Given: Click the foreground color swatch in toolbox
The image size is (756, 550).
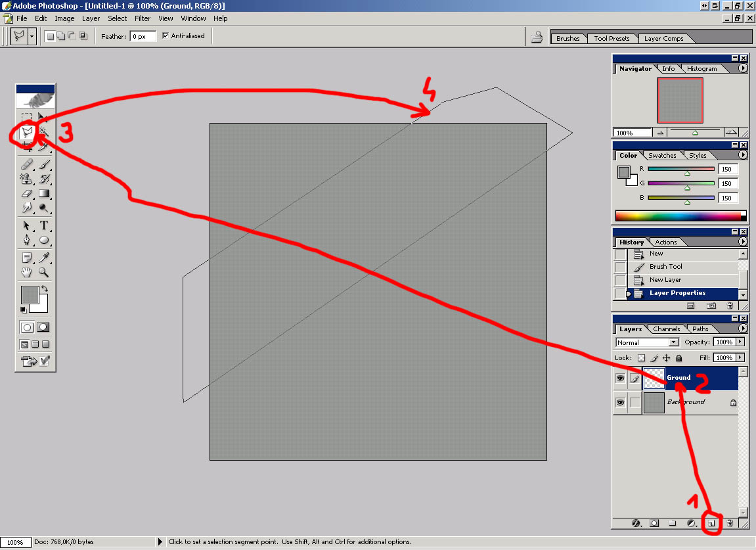Looking at the screenshot, I should [30, 295].
